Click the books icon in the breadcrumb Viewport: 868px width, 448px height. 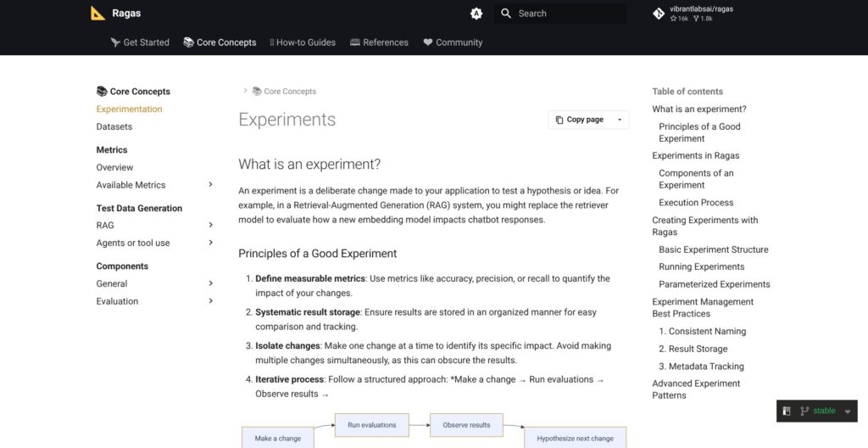tap(257, 91)
